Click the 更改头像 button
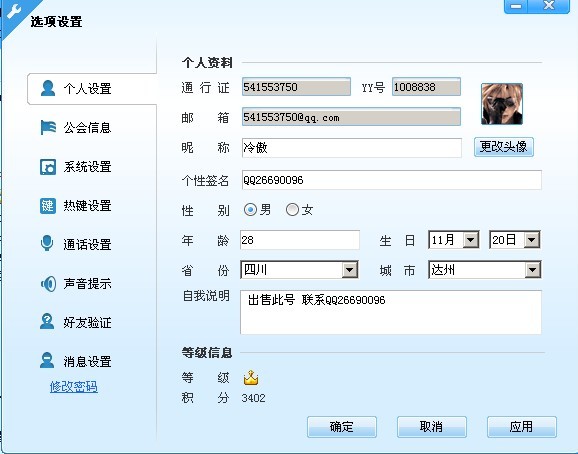Image resolution: width=578 pixels, height=454 pixels. [504, 147]
